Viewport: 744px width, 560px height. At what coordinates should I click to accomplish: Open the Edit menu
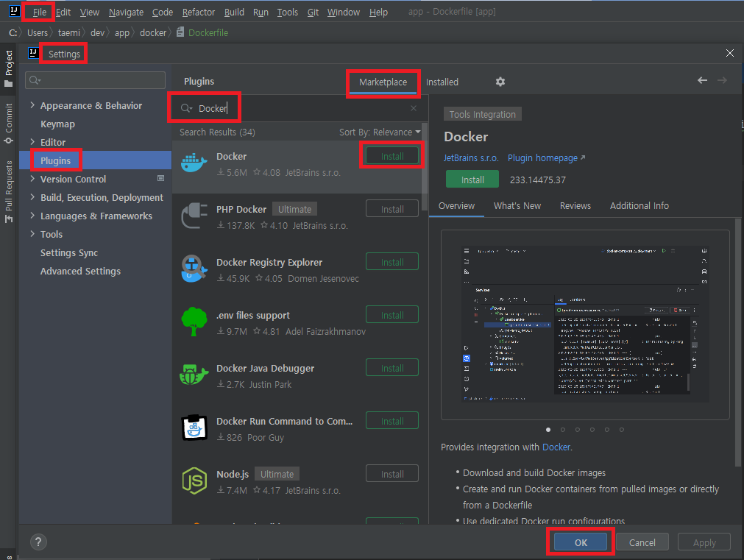pyautogui.click(x=63, y=12)
